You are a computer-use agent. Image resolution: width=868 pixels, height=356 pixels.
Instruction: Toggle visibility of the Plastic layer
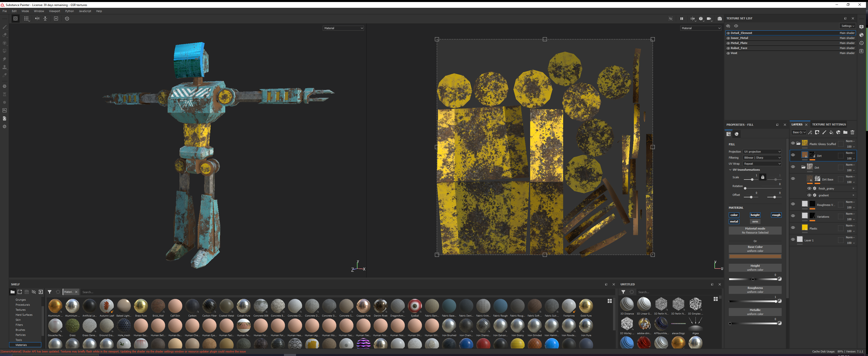[793, 228]
